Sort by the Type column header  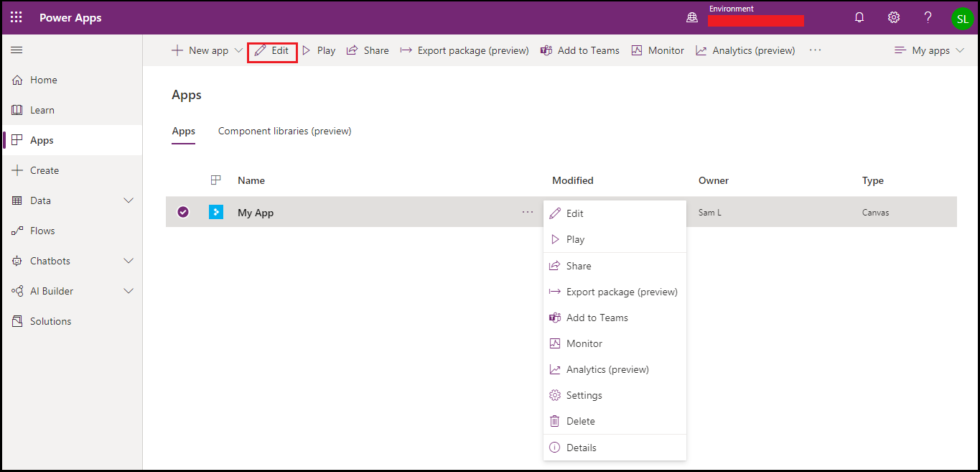point(873,180)
